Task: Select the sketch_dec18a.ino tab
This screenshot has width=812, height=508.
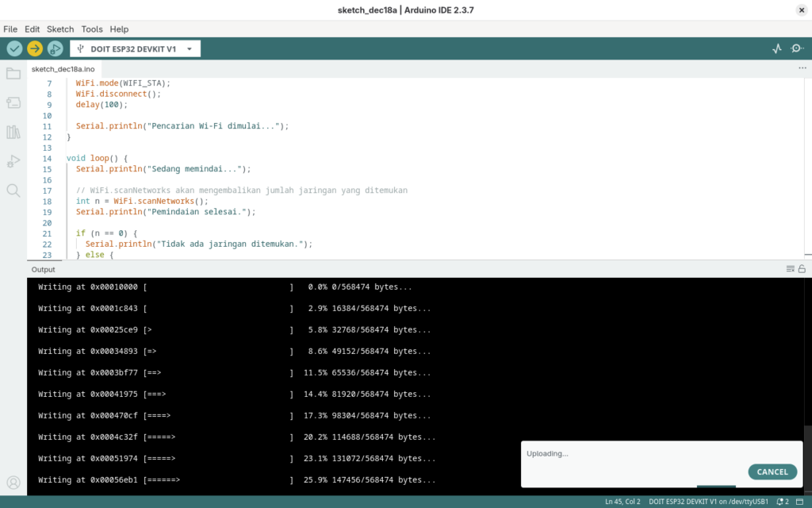Action: pyautogui.click(x=63, y=69)
